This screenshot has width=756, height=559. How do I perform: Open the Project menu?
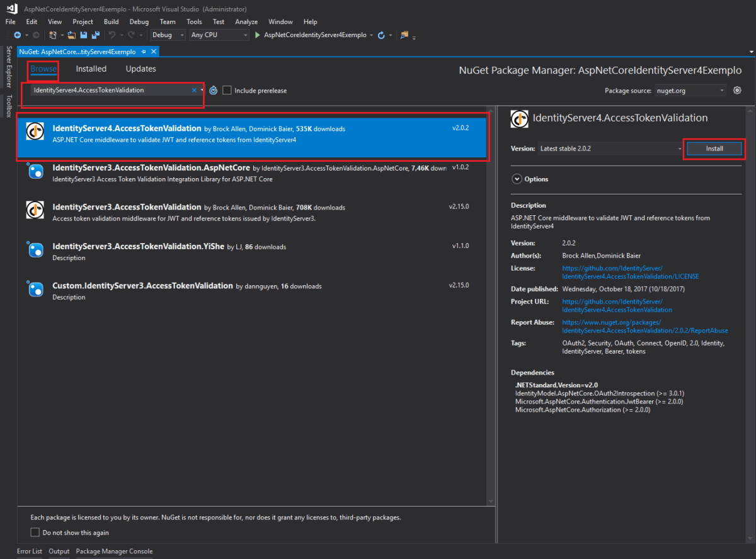coord(83,21)
